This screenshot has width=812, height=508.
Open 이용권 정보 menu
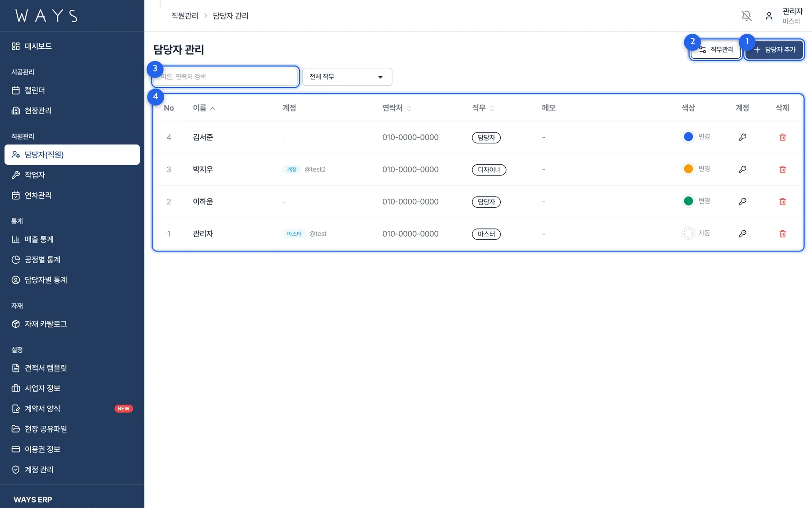[x=72, y=449]
